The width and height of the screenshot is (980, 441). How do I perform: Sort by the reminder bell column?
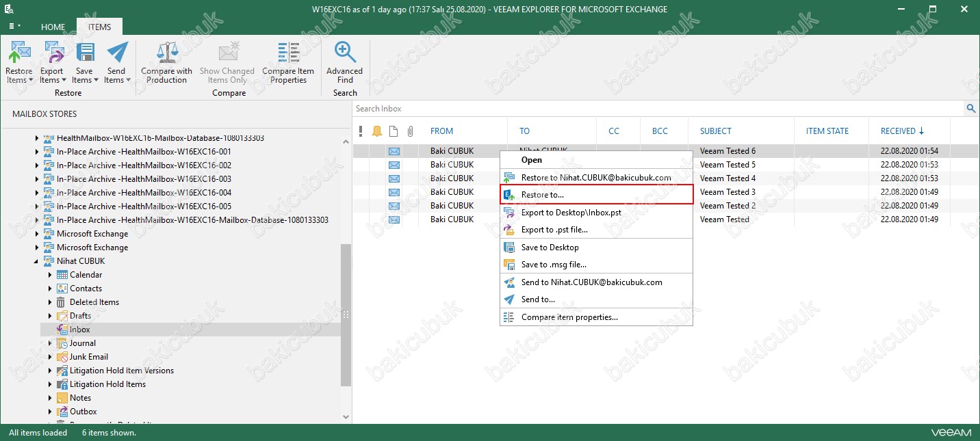click(x=377, y=131)
